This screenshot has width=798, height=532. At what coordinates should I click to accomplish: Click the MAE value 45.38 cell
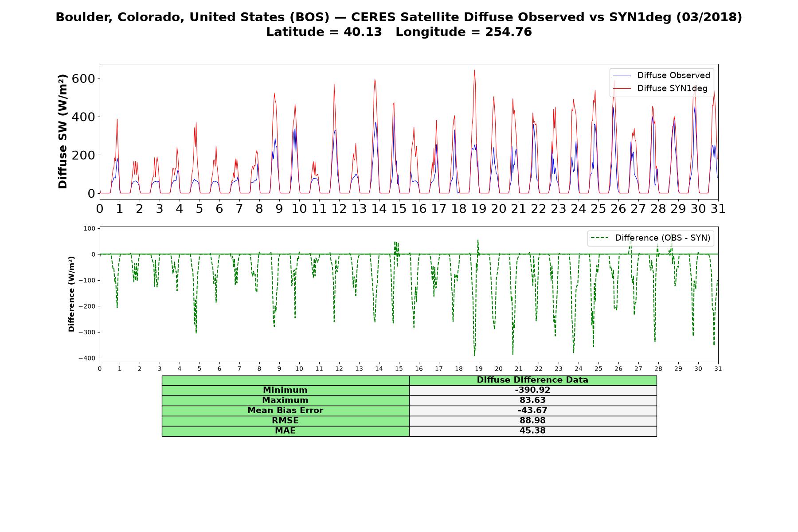pyautogui.click(x=532, y=431)
